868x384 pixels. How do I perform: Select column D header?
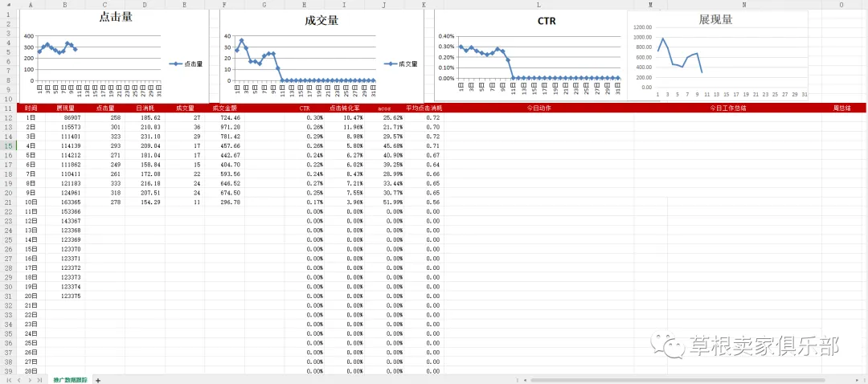tap(145, 5)
